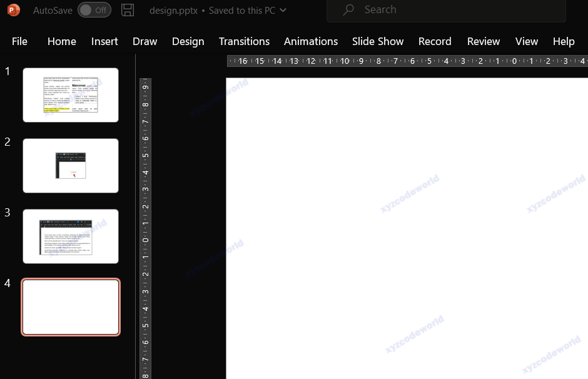The image size is (588, 379).
Task: Click inside the Search box
Action: click(x=446, y=10)
